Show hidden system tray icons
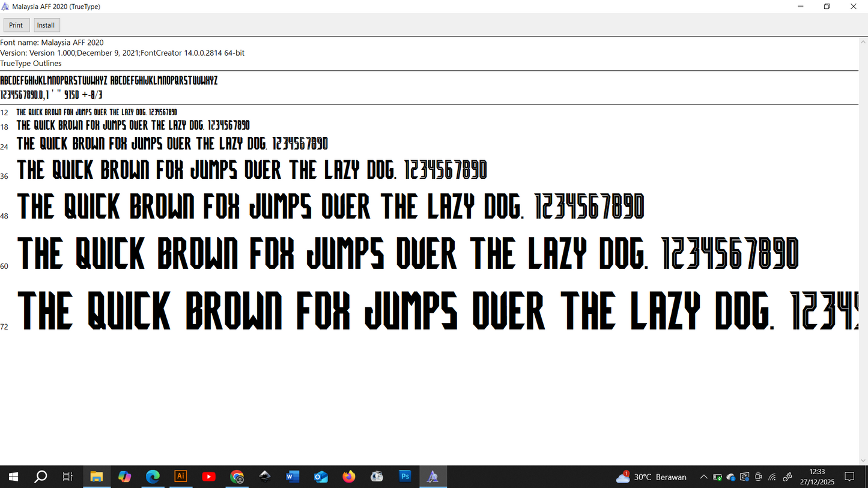868x488 pixels. pos(703,477)
